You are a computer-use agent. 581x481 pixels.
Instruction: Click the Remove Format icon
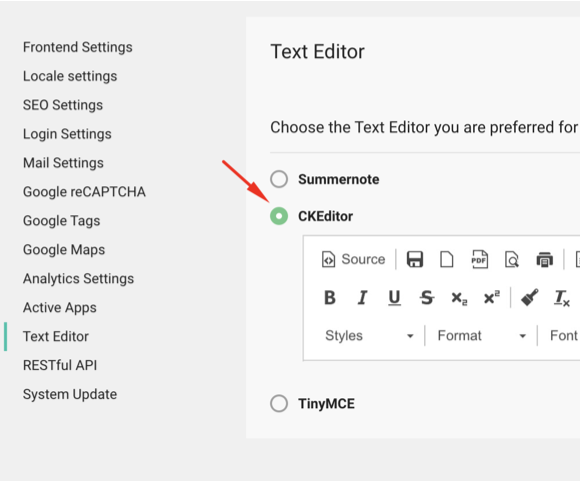point(562,298)
